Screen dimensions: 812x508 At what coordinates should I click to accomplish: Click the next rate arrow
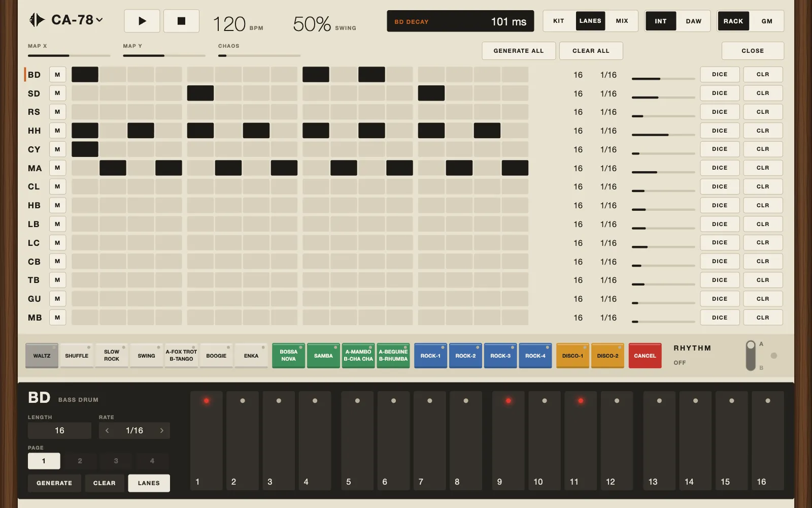click(x=162, y=430)
